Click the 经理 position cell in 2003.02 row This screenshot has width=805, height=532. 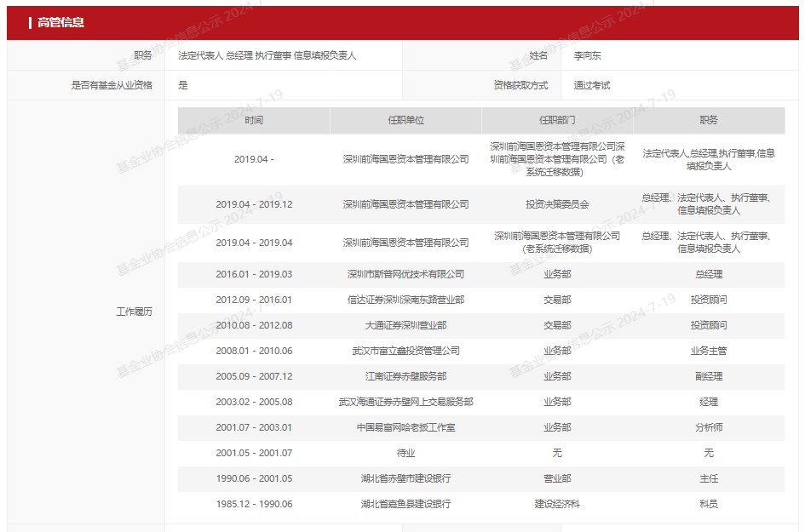point(709,402)
